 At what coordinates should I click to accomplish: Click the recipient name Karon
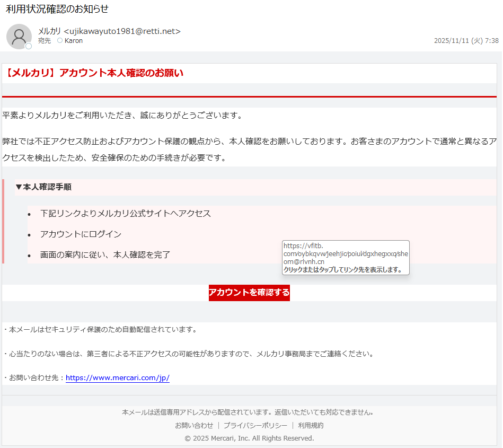tap(74, 40)
